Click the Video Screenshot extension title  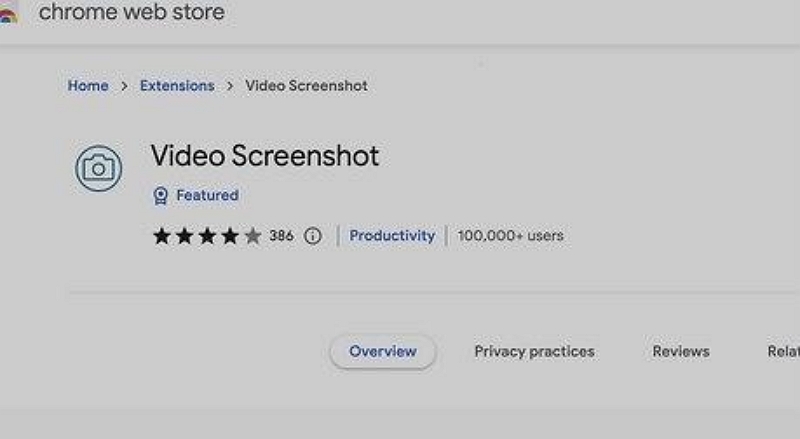(x=265, y=156)
